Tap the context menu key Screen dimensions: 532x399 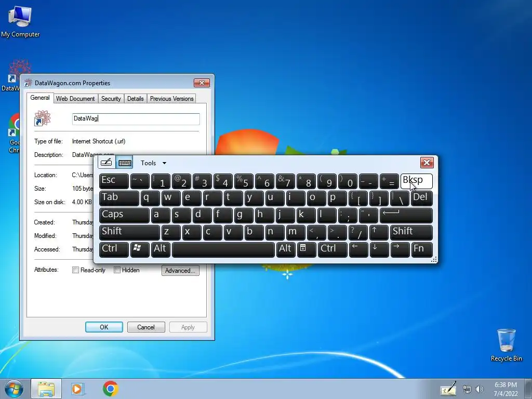(x=307, y=250)
